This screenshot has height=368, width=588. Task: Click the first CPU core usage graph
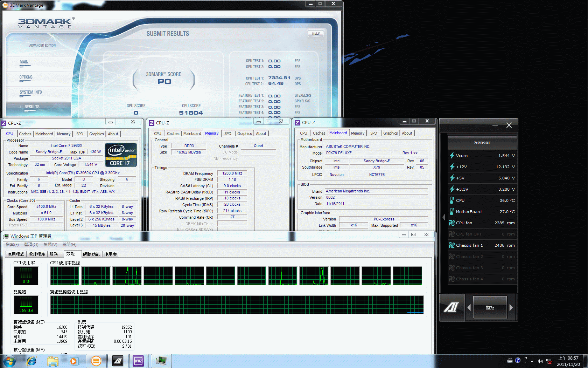click(65, 276)
